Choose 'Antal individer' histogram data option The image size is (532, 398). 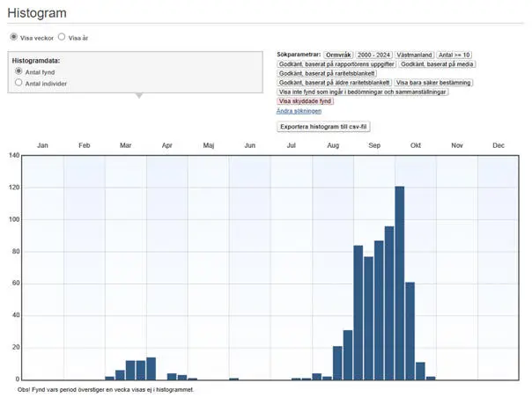19,83
